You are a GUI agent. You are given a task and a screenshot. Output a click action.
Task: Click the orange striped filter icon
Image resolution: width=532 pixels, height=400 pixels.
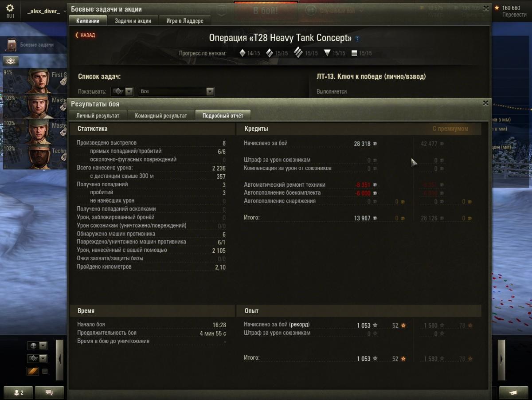[33, 371]
